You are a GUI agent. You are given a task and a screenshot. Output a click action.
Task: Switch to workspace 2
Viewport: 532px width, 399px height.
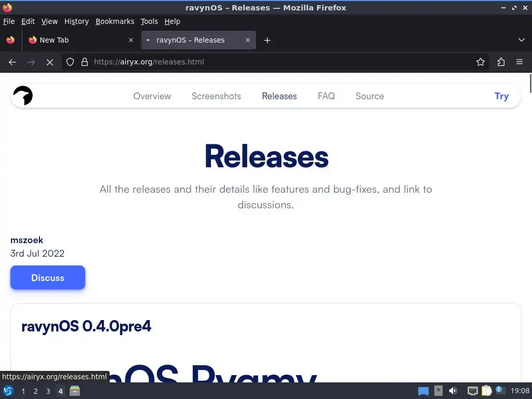36,391
